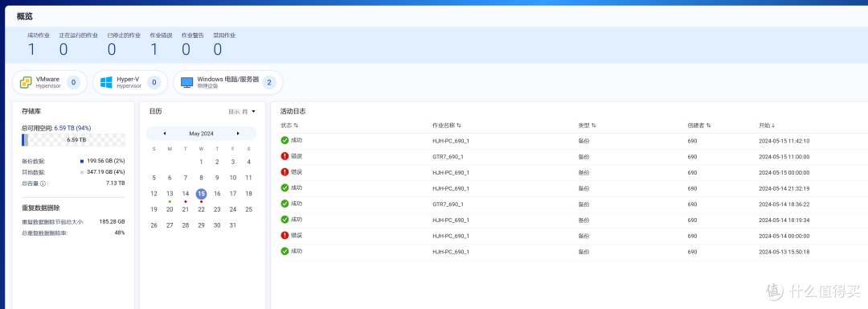
Task: Click the 重复数据删除 section heading
Action: (40, 208)
